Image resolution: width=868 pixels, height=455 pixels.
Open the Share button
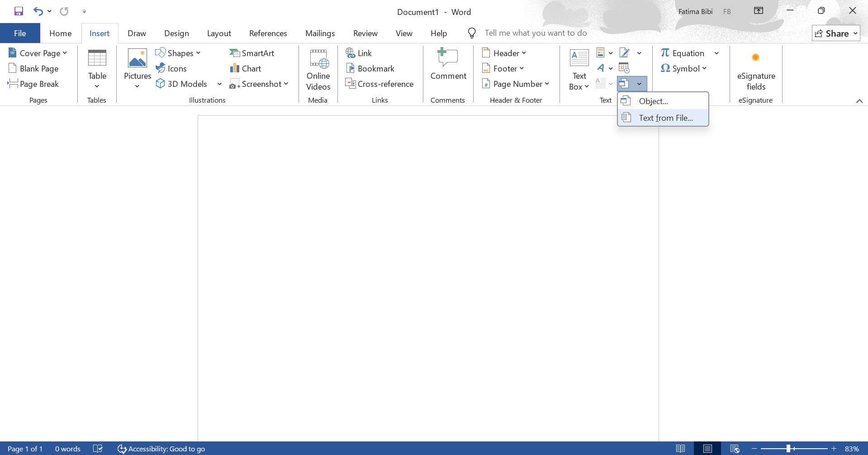pos(836,33)
